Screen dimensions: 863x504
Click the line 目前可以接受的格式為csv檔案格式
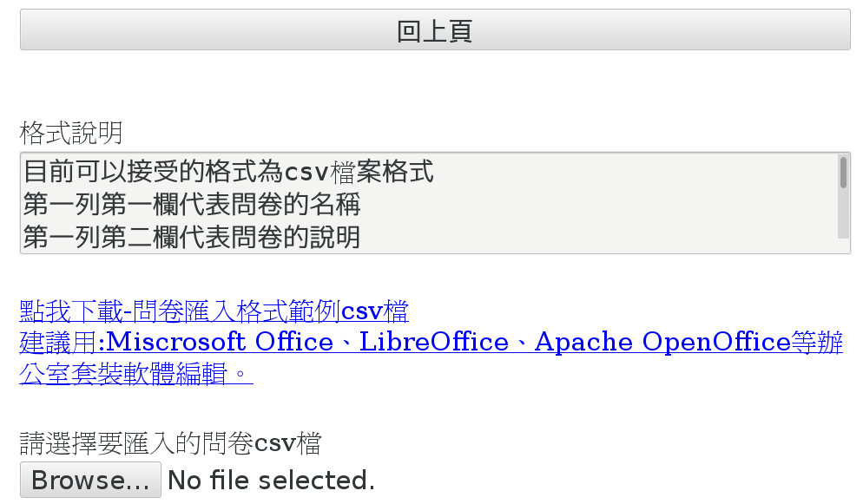coord(227,172)
